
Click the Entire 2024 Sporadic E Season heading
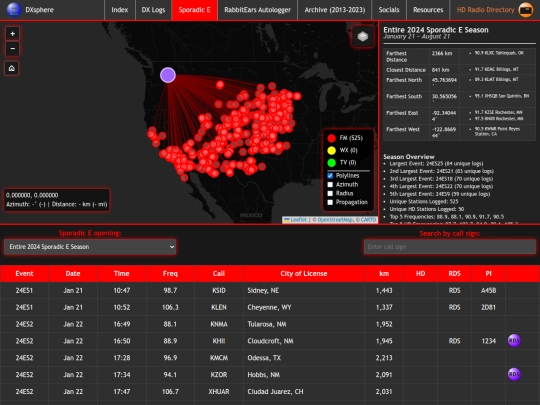436,30
